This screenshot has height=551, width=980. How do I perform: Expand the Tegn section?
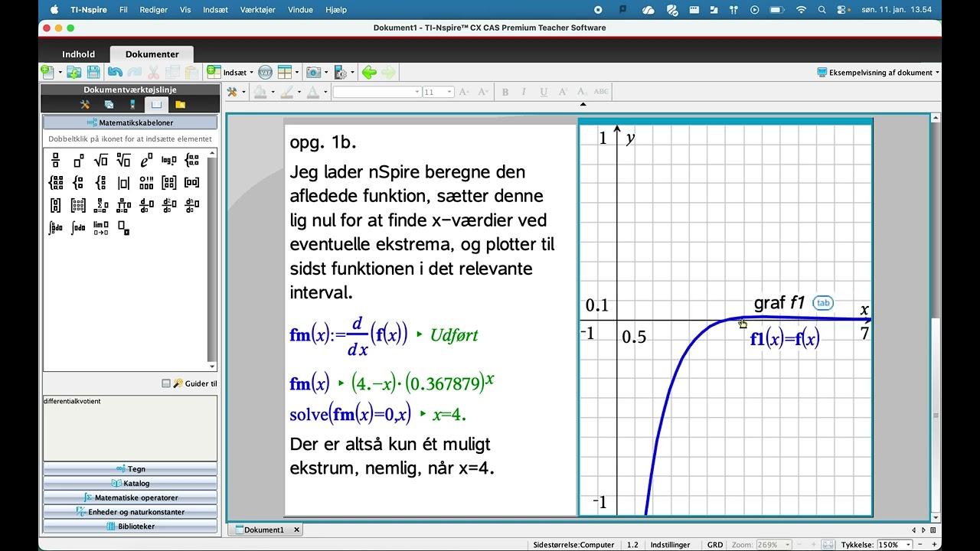coord(130,469)
